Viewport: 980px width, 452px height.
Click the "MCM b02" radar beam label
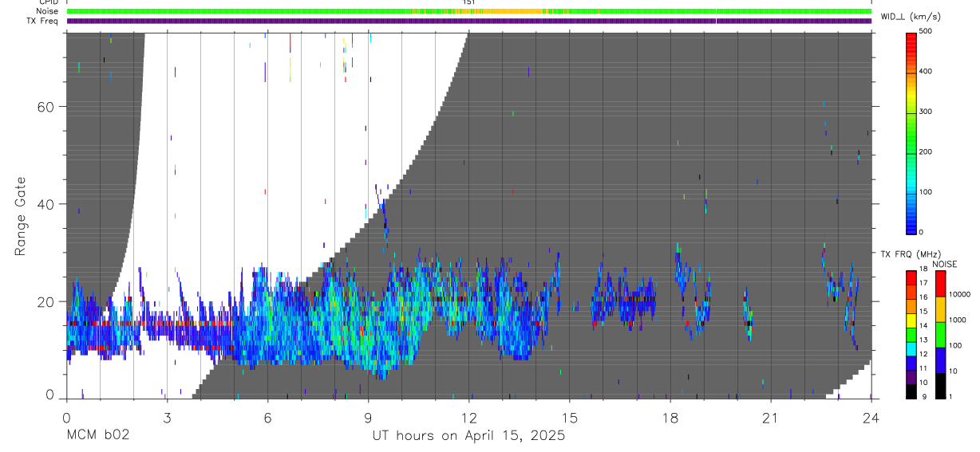(x=97, y=435)
